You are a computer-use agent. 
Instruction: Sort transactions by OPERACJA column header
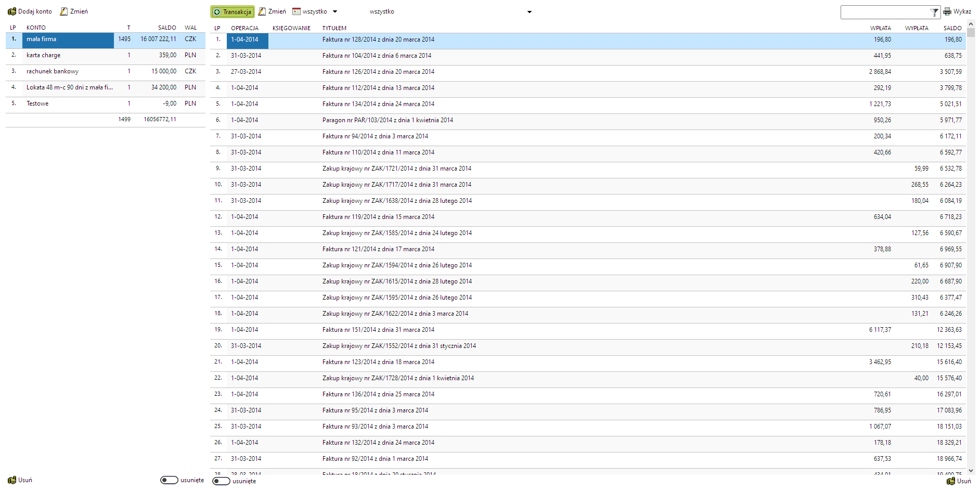coord(244,28)
